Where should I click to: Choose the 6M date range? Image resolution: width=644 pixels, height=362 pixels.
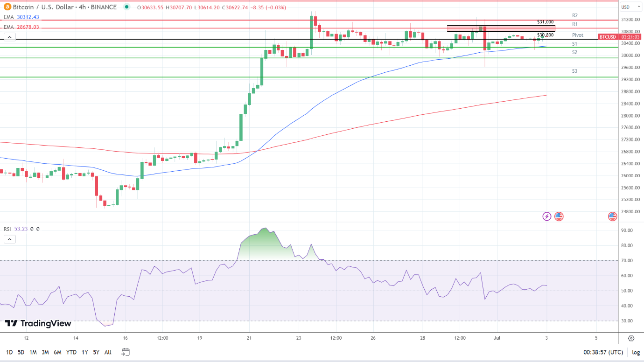coord(57,352)
